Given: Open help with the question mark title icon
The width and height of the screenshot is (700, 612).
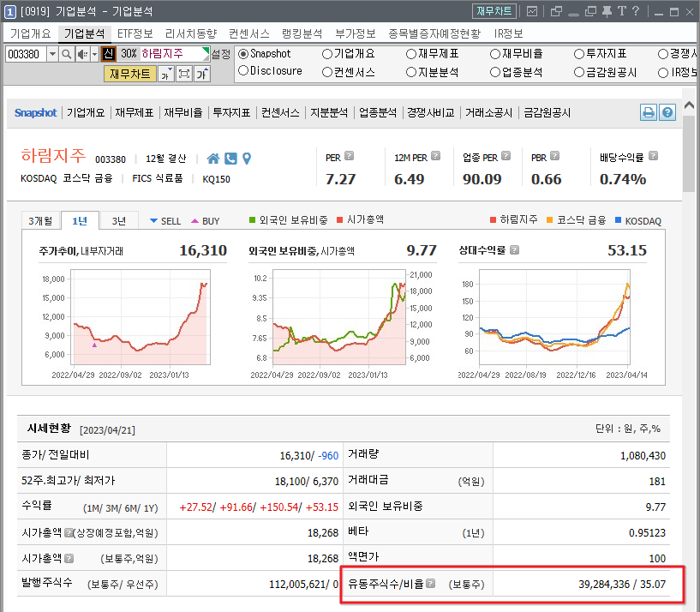Looking at the screenshot, I should click(x=636, y=11).
